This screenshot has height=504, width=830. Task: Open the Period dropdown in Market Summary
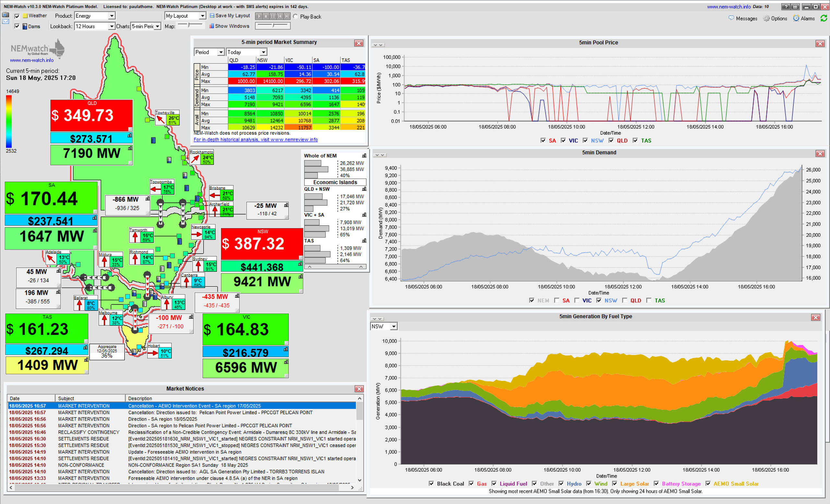(x=209, y=52)
